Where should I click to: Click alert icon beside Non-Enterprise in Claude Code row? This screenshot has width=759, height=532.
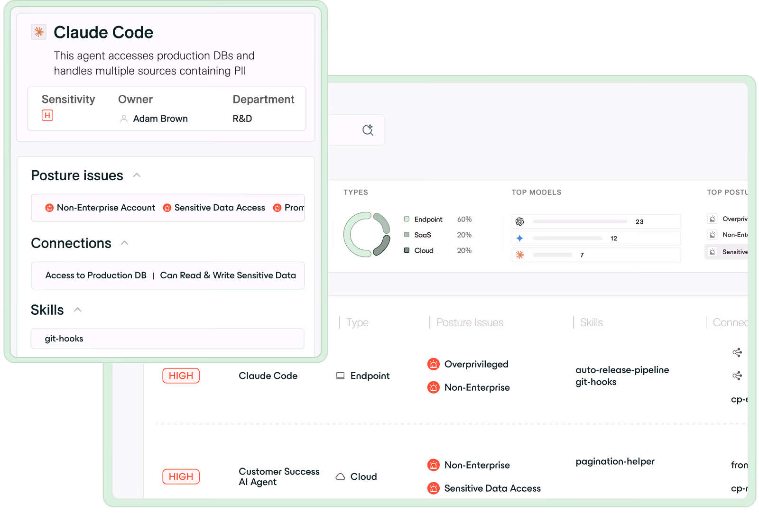point(434,387)
